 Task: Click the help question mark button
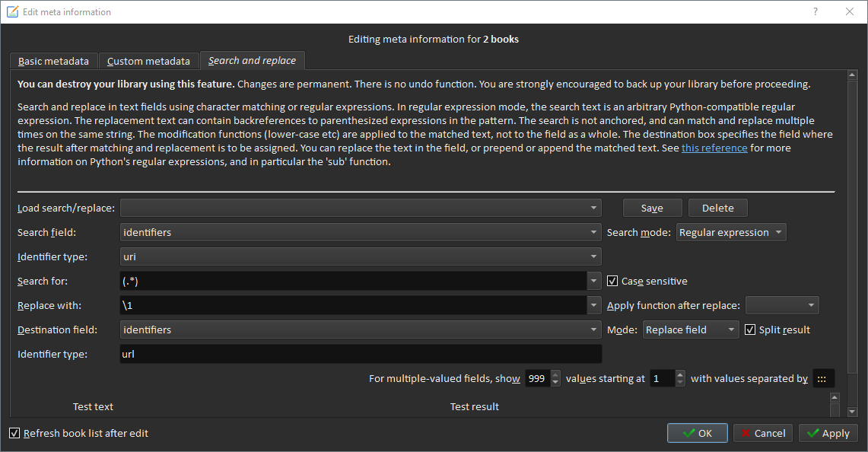[x=815, y=12]
